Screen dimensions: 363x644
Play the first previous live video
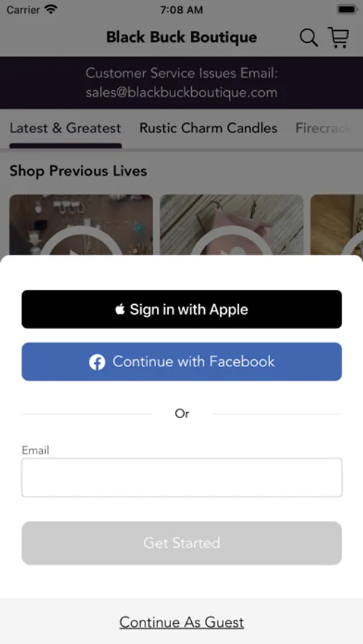pyautogui.click(x=81, y=225)
